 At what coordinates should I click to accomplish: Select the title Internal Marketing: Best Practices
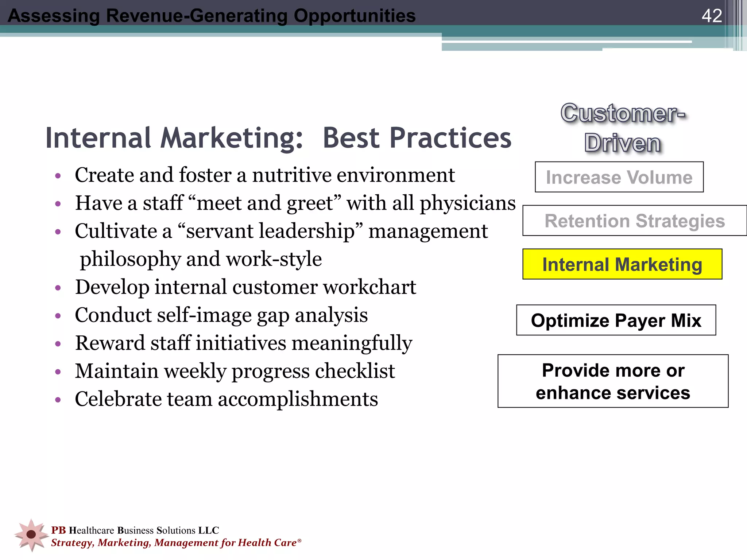coord(278,138)
